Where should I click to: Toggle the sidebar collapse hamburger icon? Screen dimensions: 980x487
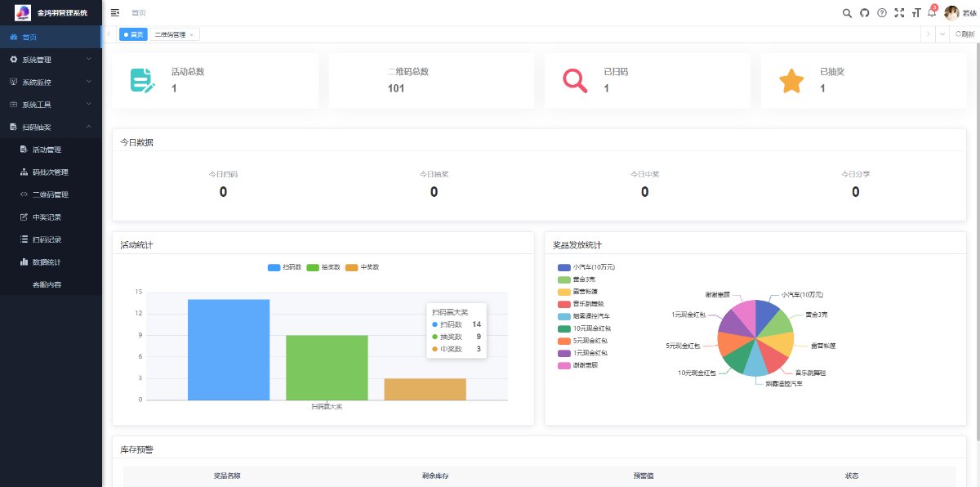pyautogui.click(x=115, y=12)
